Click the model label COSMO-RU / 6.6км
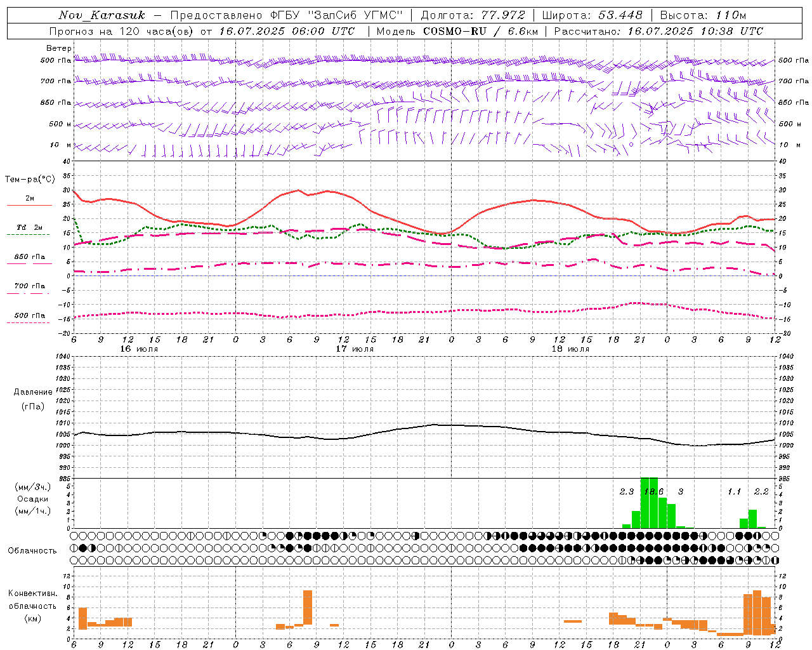Image resolution: width=812 pixels, height=650 pixels. [x=480, y=31]
